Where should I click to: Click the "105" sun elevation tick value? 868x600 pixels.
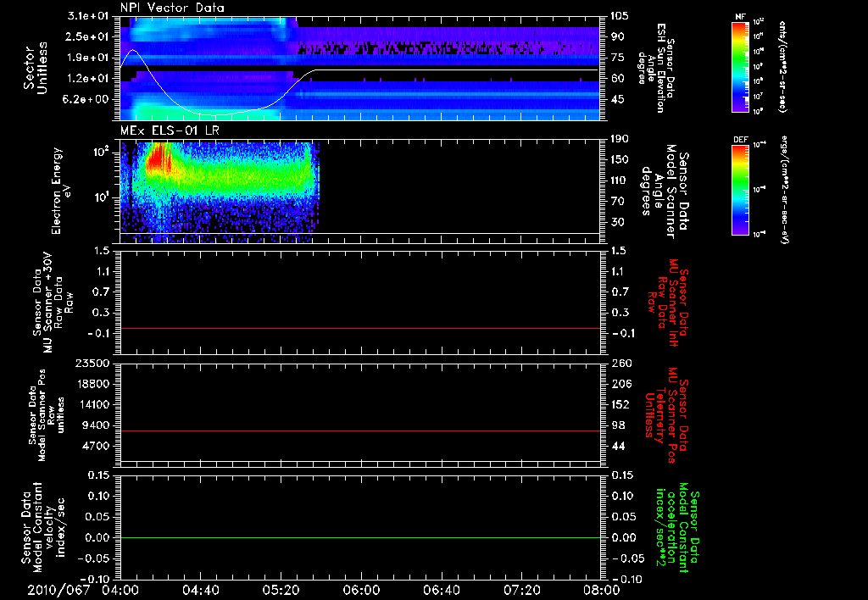click(x=620, y=16)
